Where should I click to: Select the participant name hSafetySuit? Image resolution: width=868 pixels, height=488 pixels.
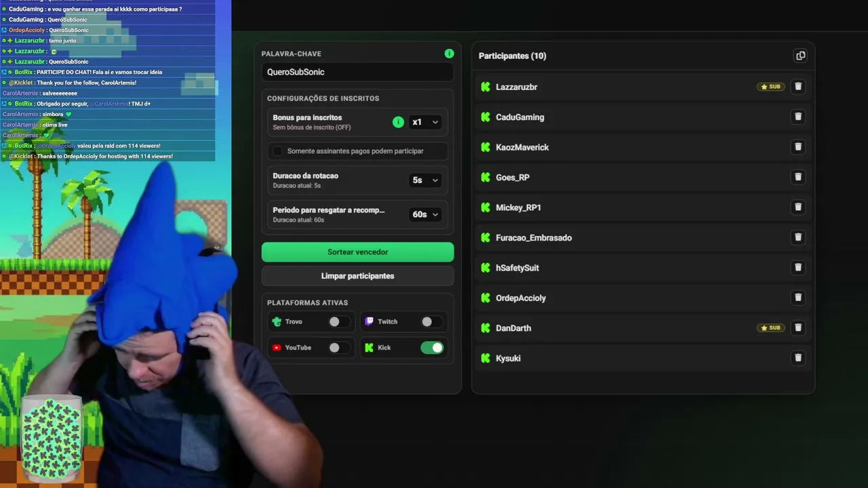click(x=517, y=268)
